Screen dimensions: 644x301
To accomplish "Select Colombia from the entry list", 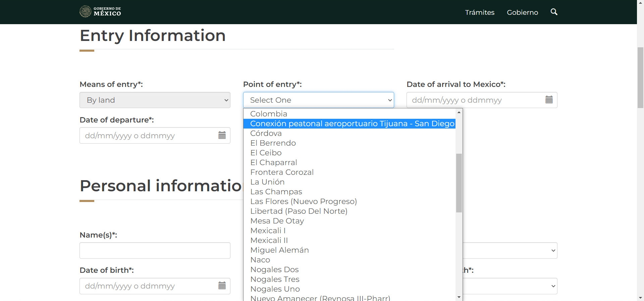I will tap(269, 114).
